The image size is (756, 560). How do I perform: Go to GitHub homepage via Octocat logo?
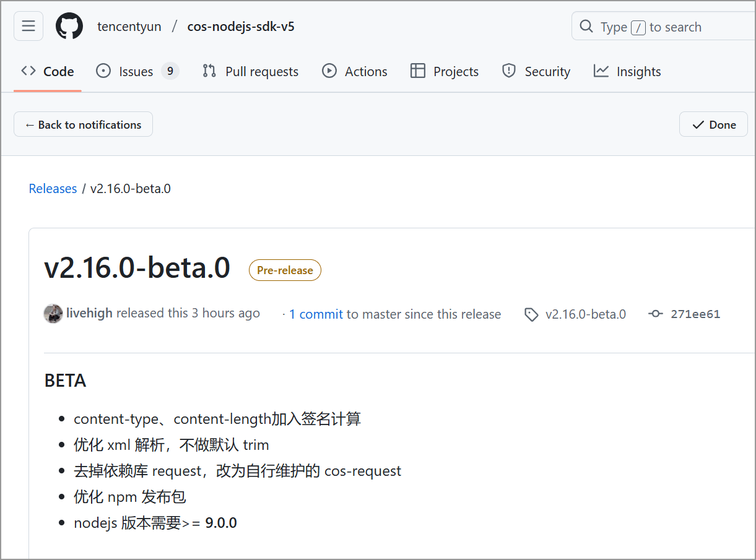coord(69,27)
